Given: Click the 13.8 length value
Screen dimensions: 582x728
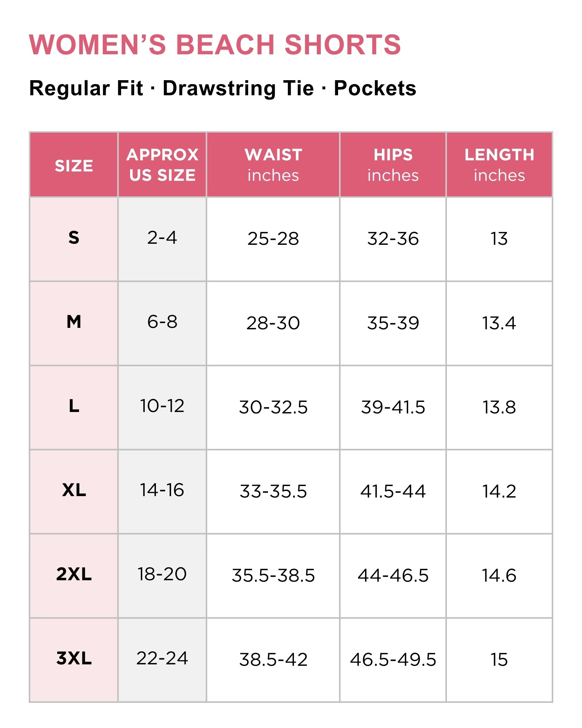Looking at the screenshot, I should click(x=499, y=408).
